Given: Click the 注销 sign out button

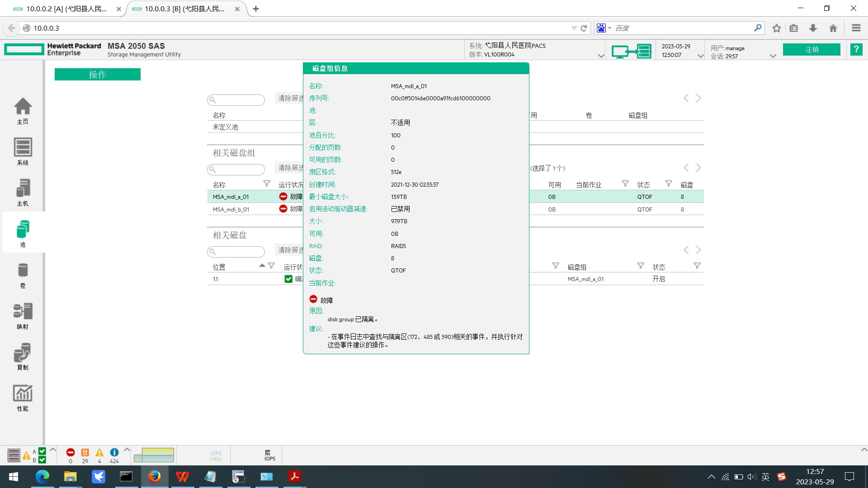Looking at the screenshot, I should point(811,49).
